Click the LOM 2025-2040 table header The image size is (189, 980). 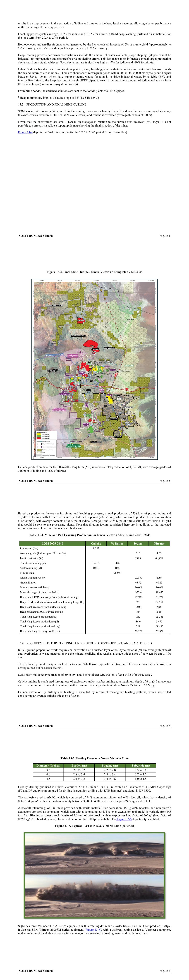52,544
